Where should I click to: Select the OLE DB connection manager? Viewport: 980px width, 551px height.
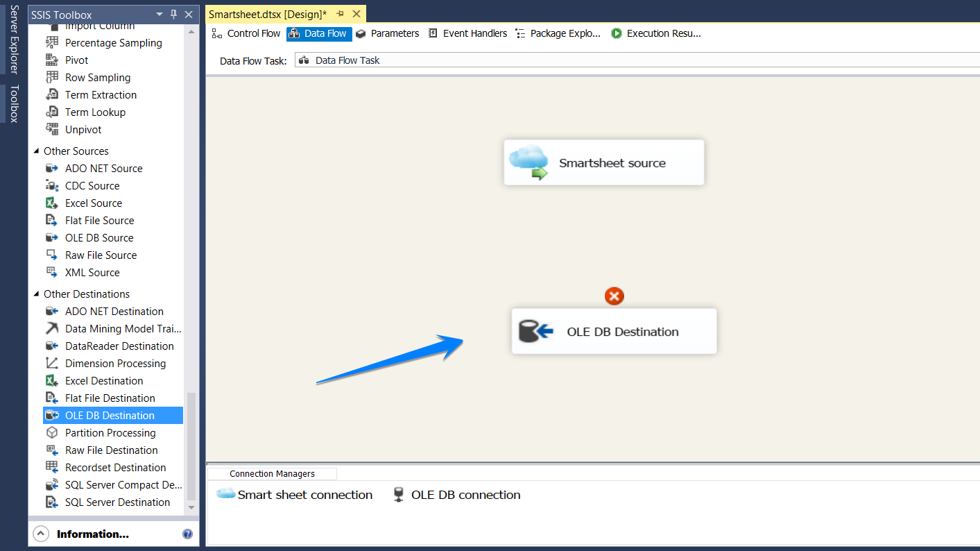pyautogui.click(x=456, y=495)
